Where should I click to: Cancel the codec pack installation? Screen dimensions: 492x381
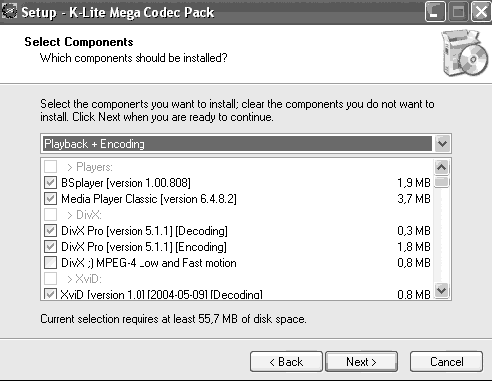[x=446, y=362]
